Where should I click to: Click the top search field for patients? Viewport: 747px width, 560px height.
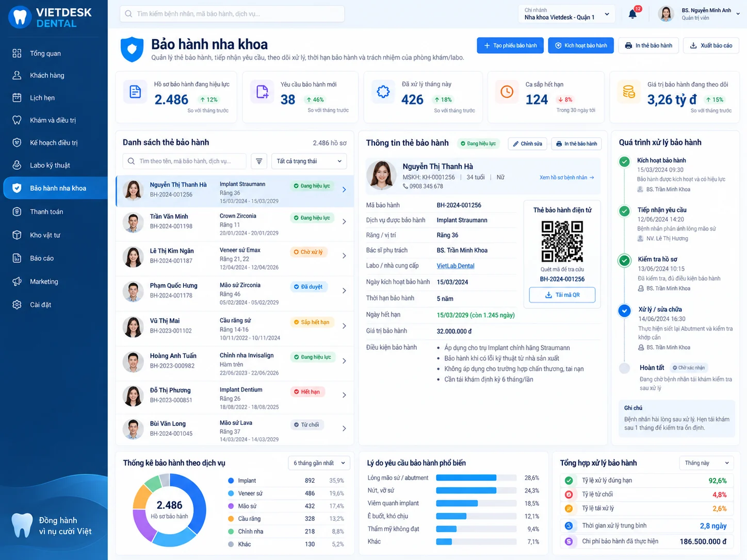point(232,14)
